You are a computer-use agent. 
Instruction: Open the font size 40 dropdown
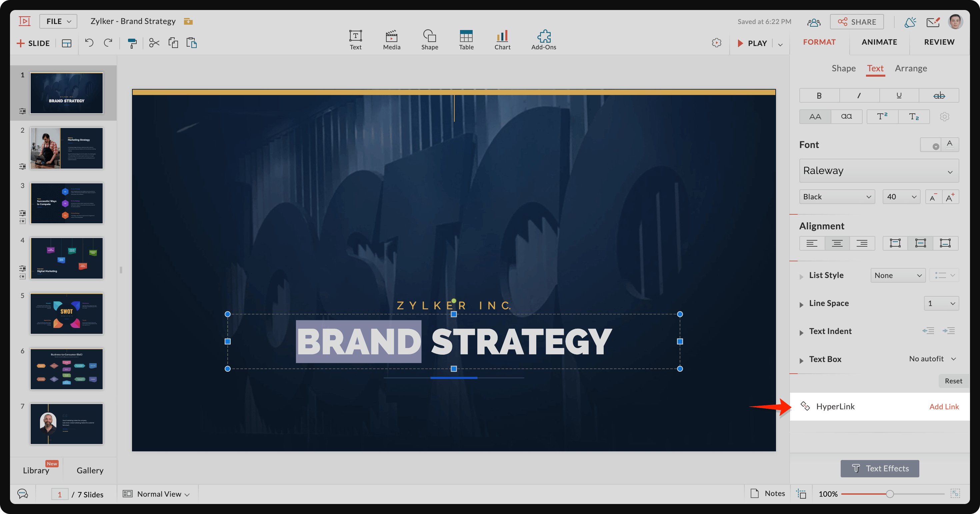[x=901, y=197]
